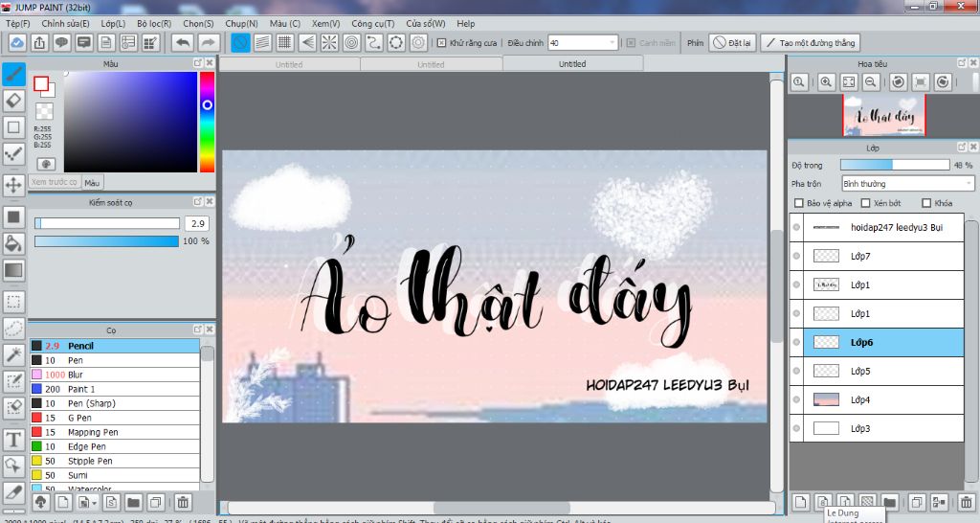Rotate canvas left in navigator
This screenshot has width=980, height=523.
tap(898, 82)
